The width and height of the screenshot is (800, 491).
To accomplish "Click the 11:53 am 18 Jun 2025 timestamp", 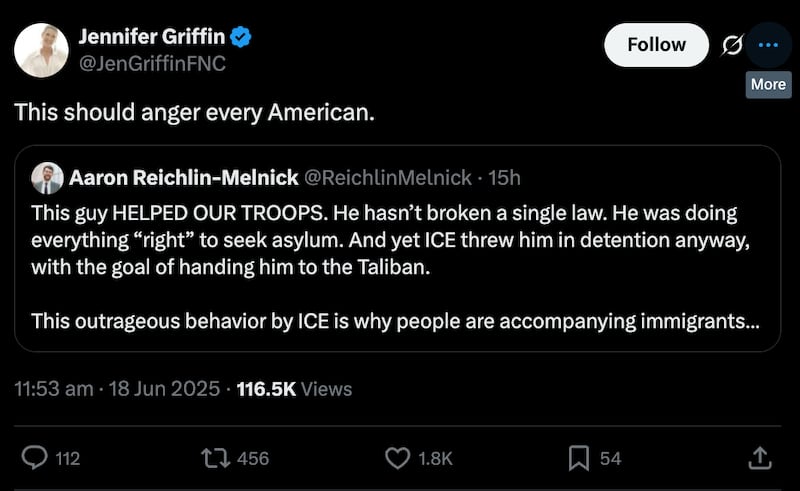I will point(116,389).
